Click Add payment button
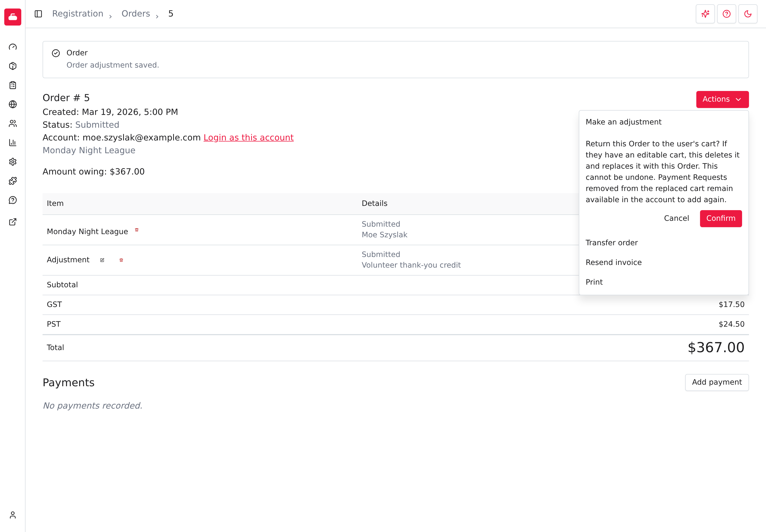This screenshot has width=766, height=532. (x=717, y=382)
